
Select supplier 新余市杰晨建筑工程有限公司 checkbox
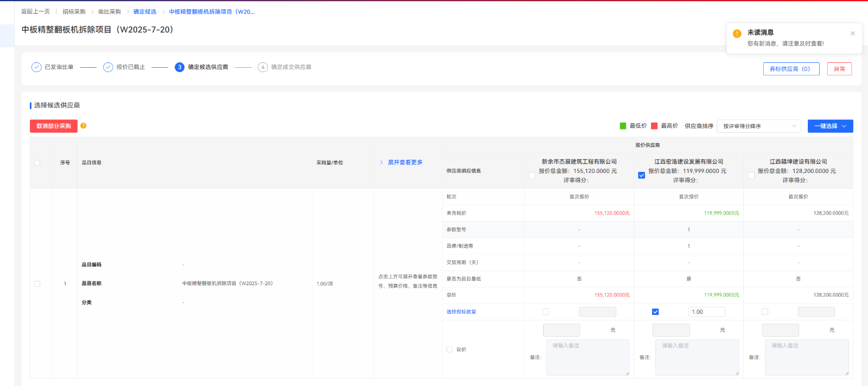tap(532, 175)
